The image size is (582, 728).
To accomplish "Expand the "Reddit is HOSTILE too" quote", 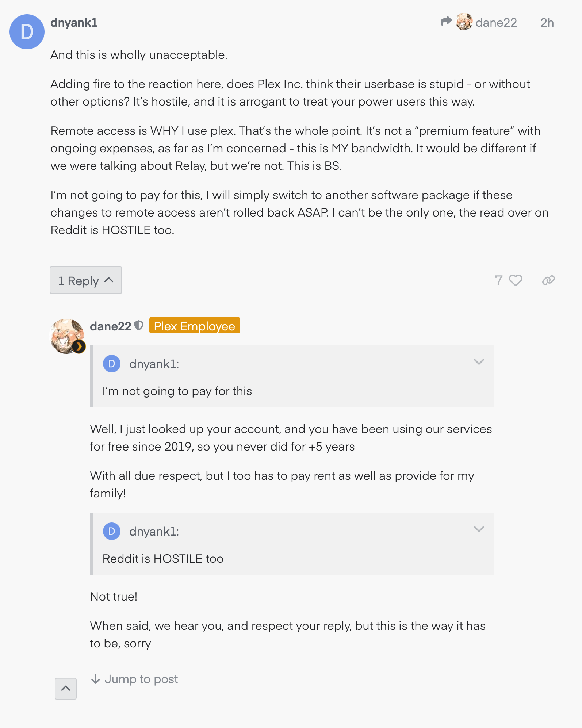I will 479,529.
